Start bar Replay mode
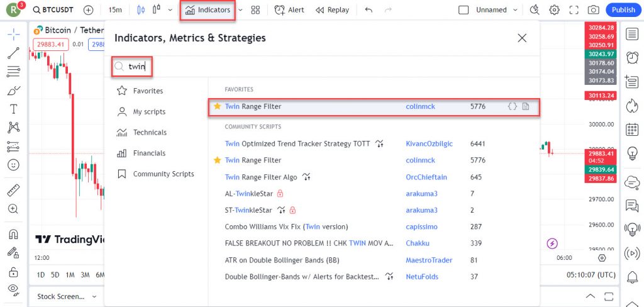This screenshot has height=307, width=644. (332, 10)
